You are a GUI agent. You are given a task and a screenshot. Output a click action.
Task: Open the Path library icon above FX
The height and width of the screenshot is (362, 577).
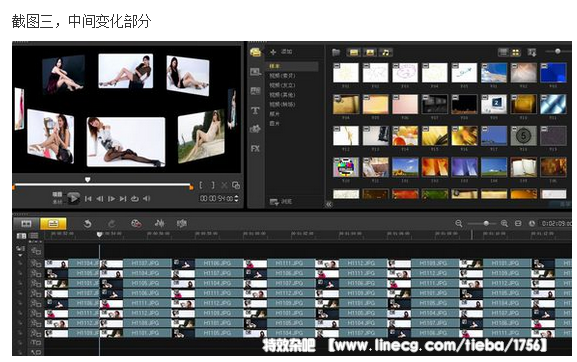pos(255,129)
